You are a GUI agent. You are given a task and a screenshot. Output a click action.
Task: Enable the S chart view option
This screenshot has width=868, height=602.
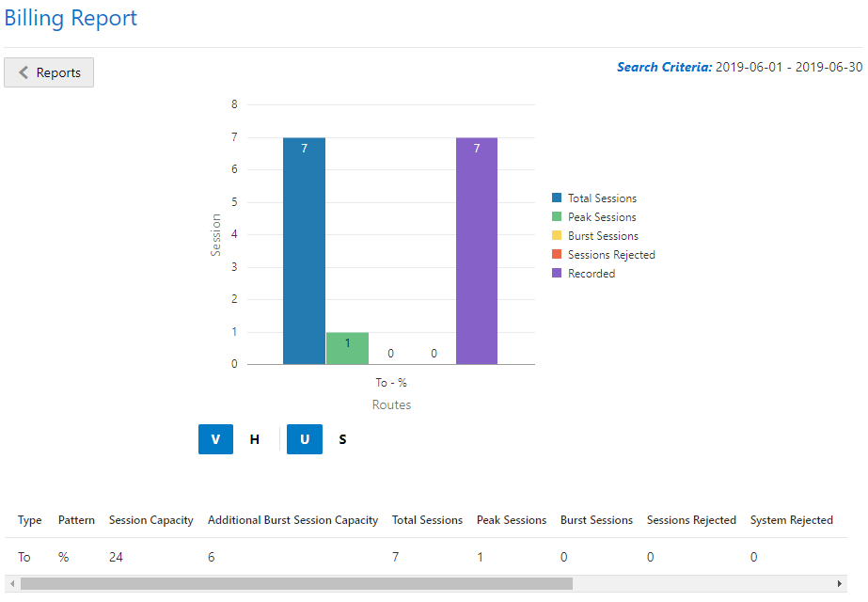(x=342, y=438)
